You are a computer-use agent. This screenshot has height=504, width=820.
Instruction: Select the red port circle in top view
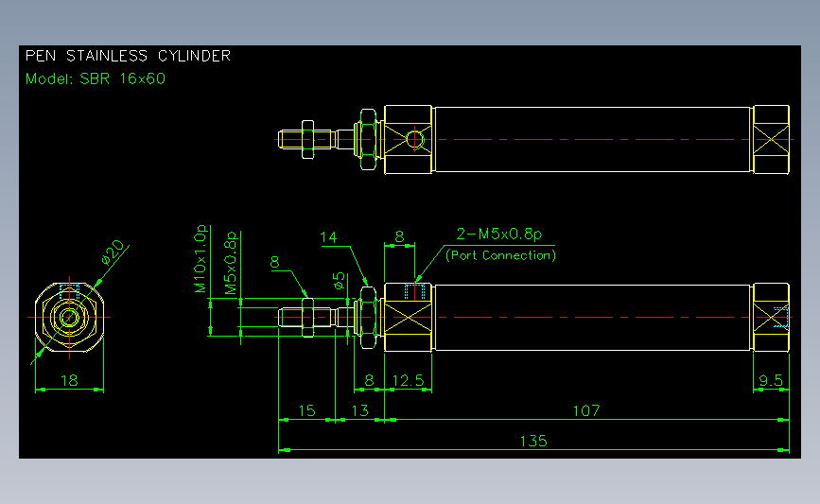(x=414, y=140)
